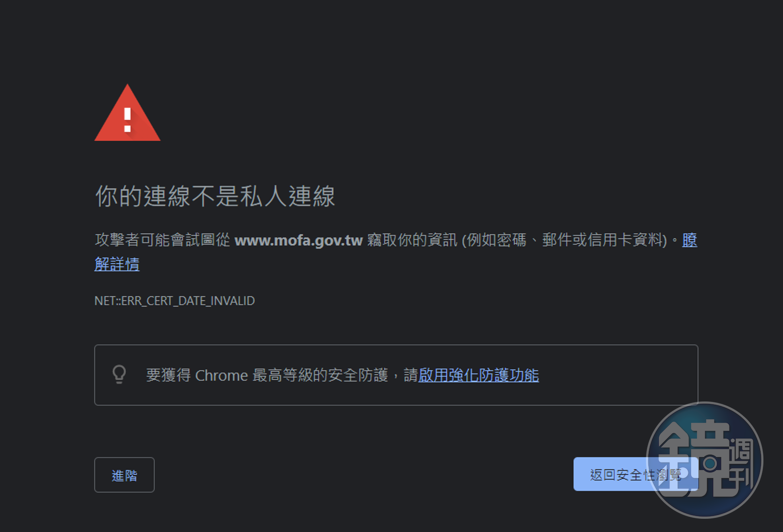The width and height of the screenshot is (783, 532).
Task: Click the 攻擊者可能會試圖從 warning text
Action: [162, 240]
